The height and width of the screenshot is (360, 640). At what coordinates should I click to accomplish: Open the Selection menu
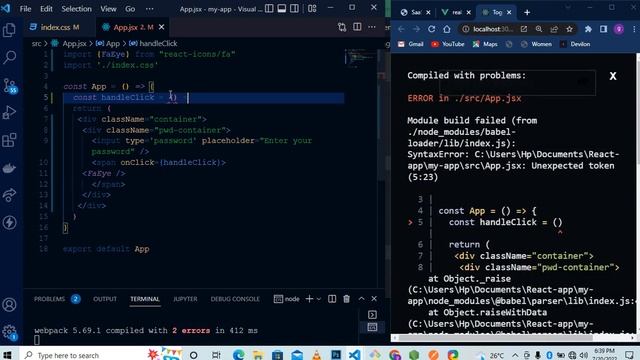(x=76, y=9)
